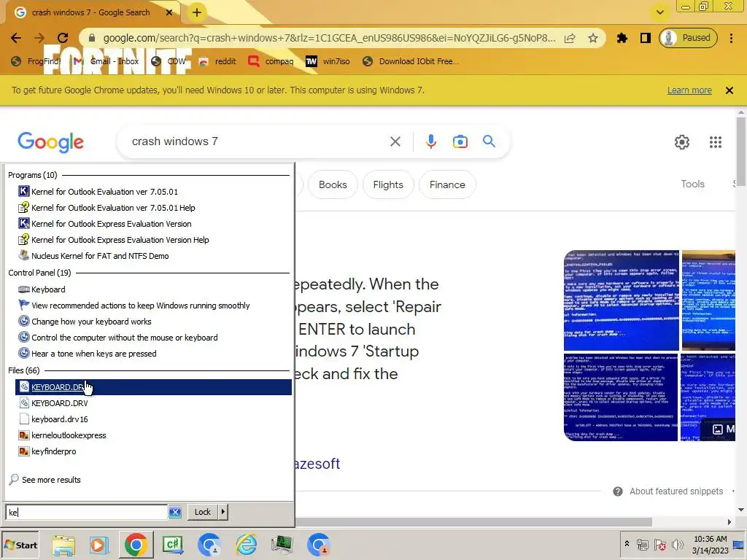Open the COW bookmark

(x=169, y=61)
